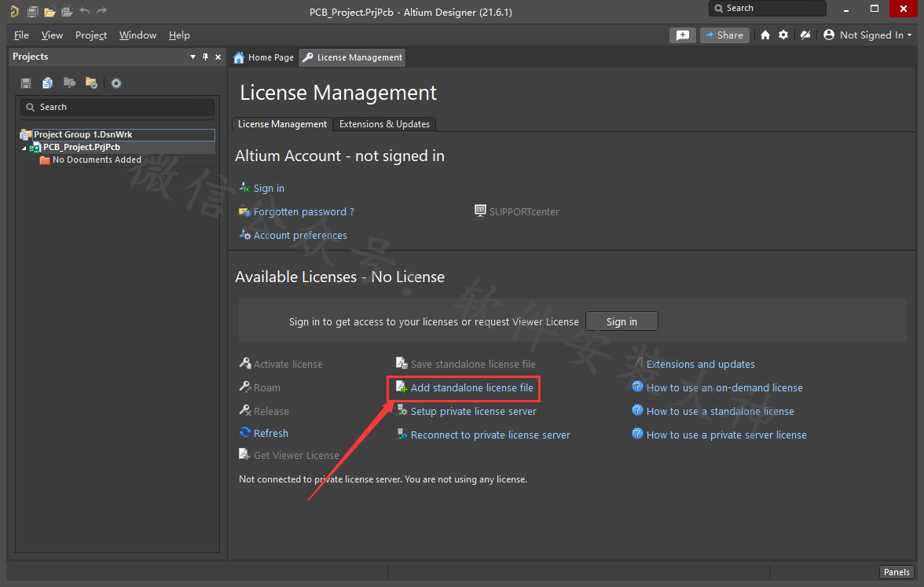Viewport: 924px width, 587px height.
Task: Close the Projects panel
Action: (218, 57)
